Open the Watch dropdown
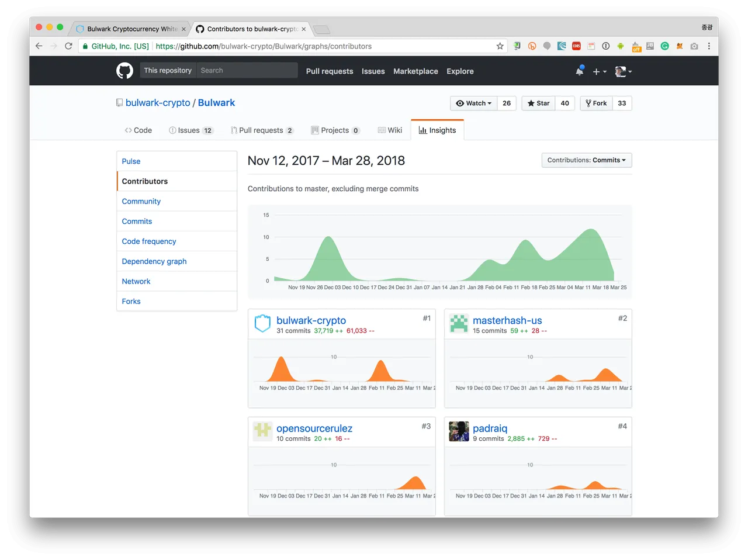This screenshot has width=748, height=560. click(x=474, y=103)
